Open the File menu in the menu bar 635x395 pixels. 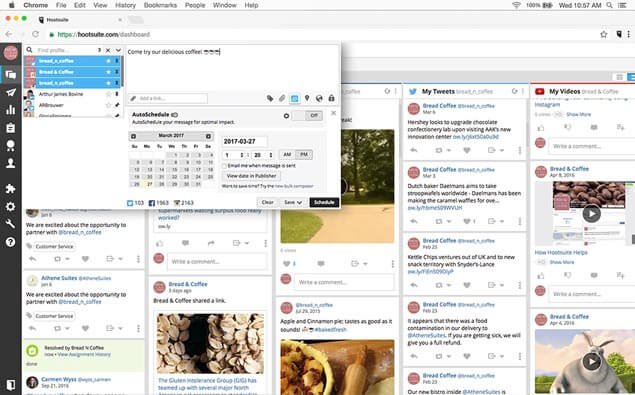[61, 5]
